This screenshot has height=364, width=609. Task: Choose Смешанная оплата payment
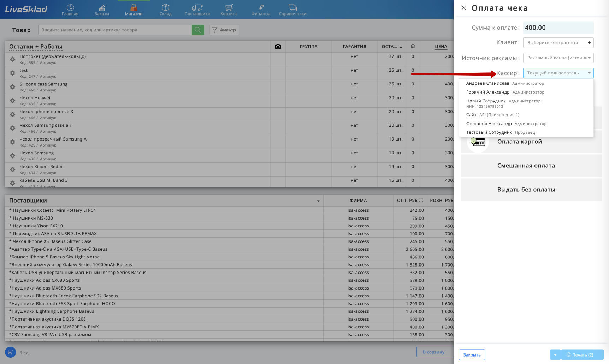(531, 166)
